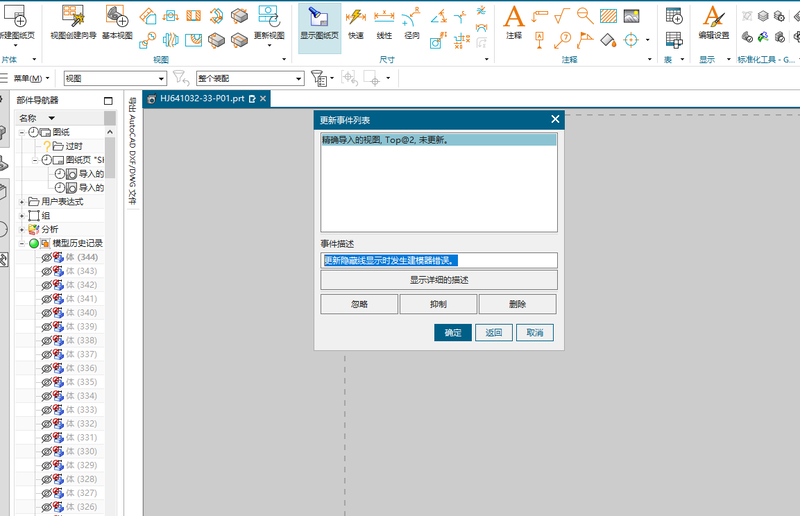Click the Ignore button
800x516 pixels.
[359, 304]
